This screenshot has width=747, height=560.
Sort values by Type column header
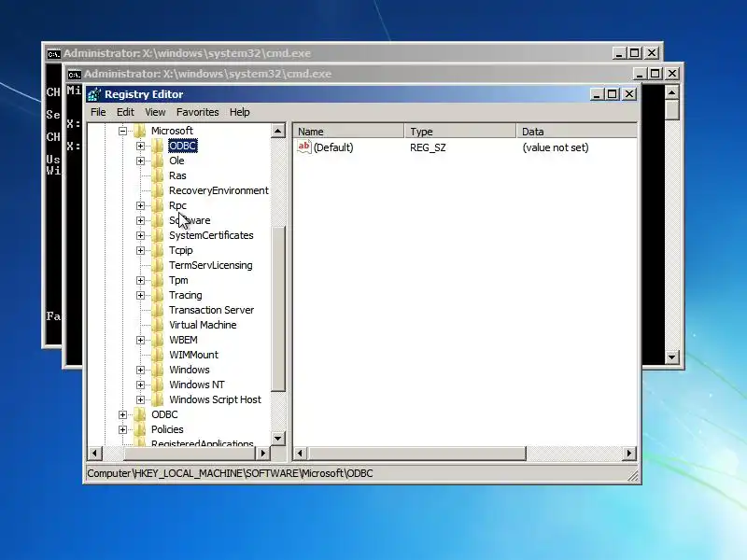[460, 132]
